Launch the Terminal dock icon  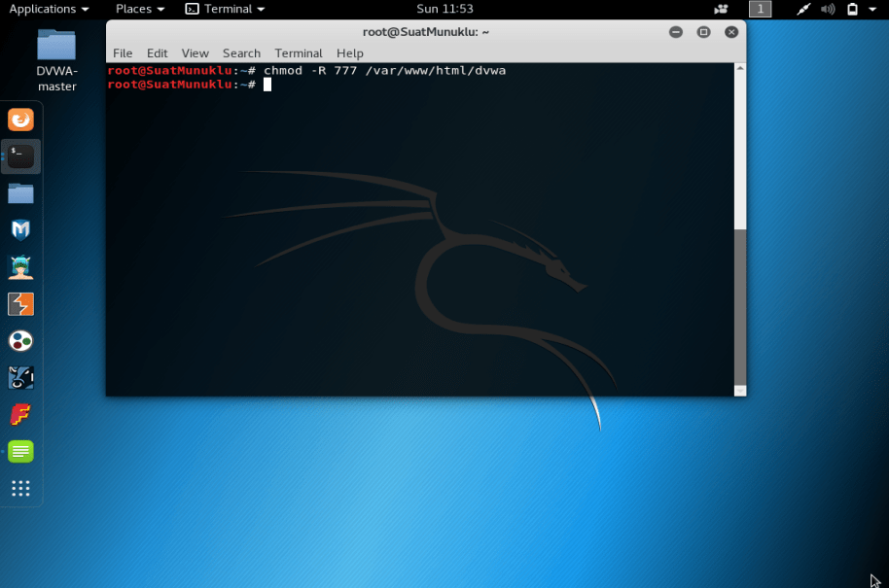click(x=21, y=156)
